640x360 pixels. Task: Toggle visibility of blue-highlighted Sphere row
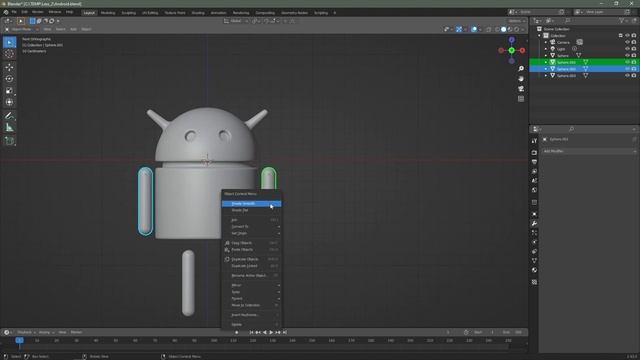point(627,69)
